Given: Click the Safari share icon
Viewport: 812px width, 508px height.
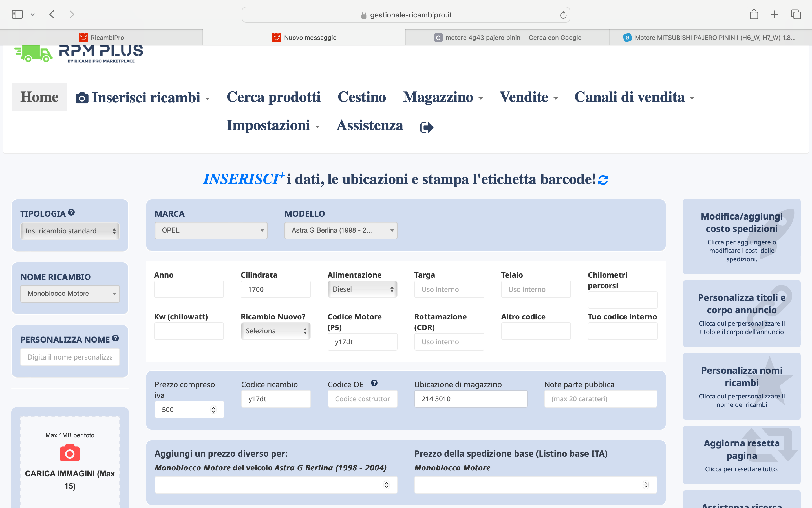Looking at the screenshot, I should coord(754,14).
